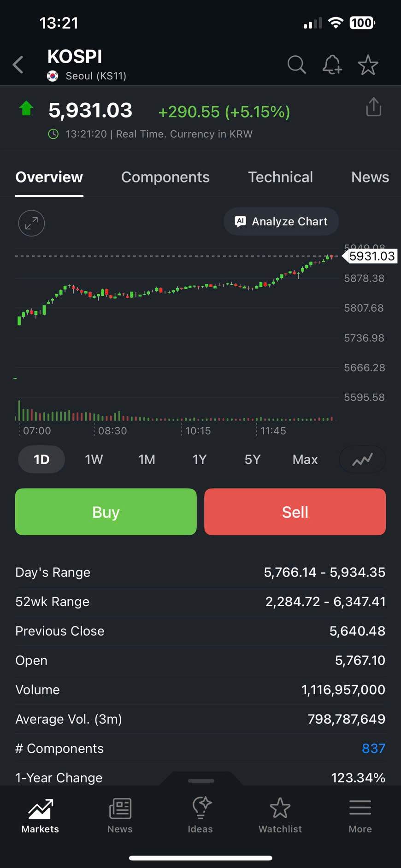Image resolution: width=401 pixels, height=868 pixels.
Task: Select the 1W time range
Action: click(94, 460)
